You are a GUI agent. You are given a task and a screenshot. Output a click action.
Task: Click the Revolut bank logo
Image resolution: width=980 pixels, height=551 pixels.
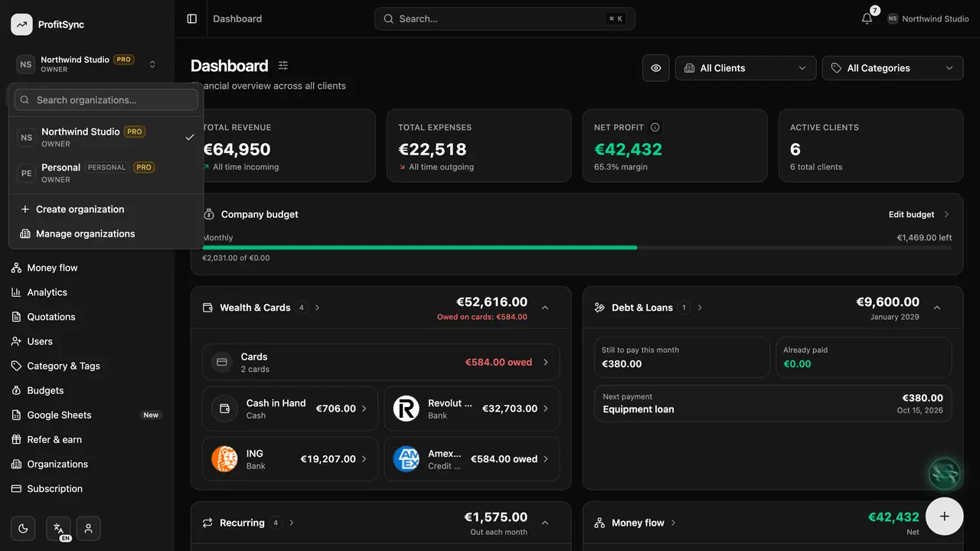coord(407,409)
